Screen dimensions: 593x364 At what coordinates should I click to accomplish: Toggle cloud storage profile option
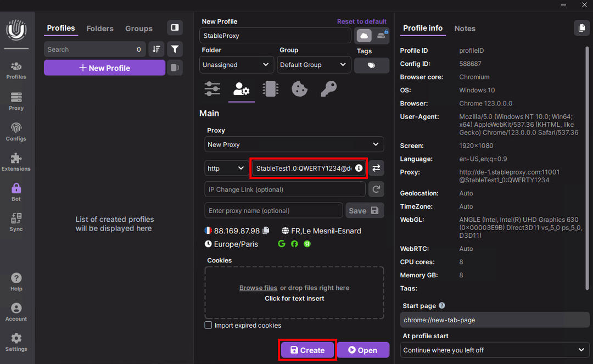pyautogui.click(x=363, y=36)
